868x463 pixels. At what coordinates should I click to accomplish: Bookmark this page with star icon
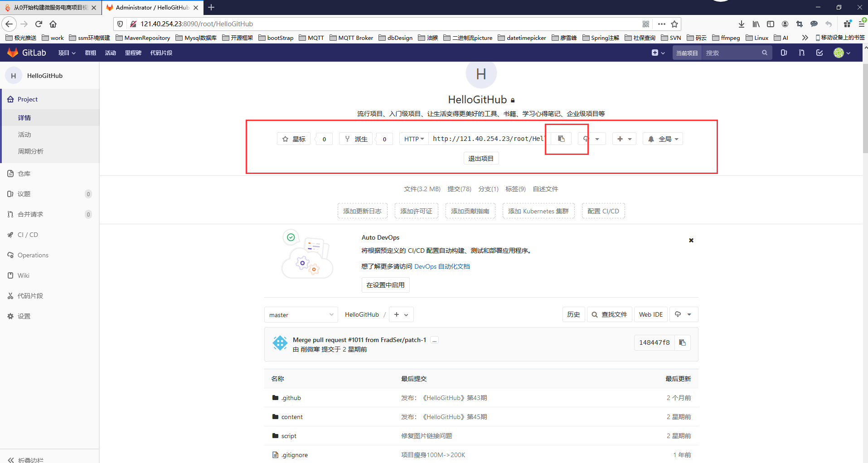[674, 24]
